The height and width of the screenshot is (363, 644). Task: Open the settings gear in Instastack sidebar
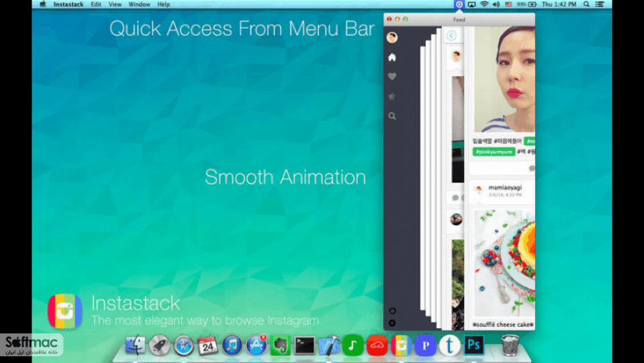coord(392,323)
